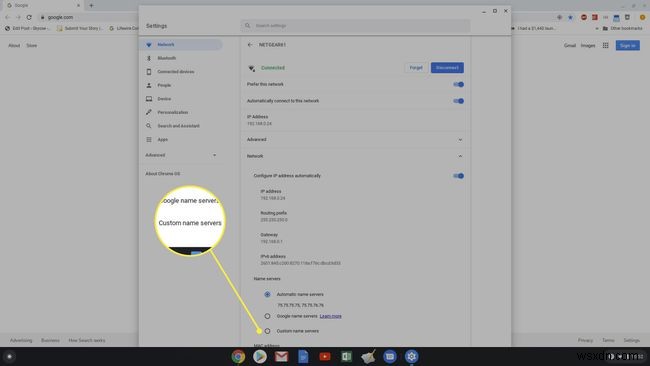Open Google Docs from the shelf
Viewport: 650px width, 366px height.
pos(303,356)
